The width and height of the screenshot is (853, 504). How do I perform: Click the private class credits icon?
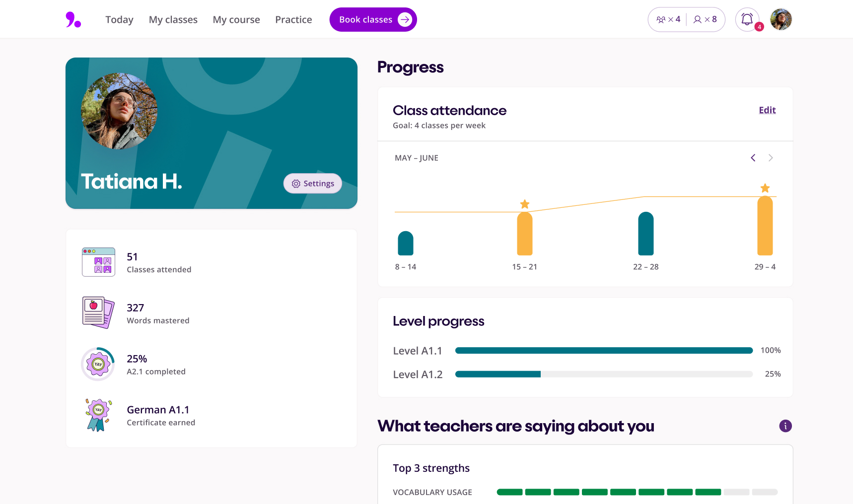tap(698, 20)
